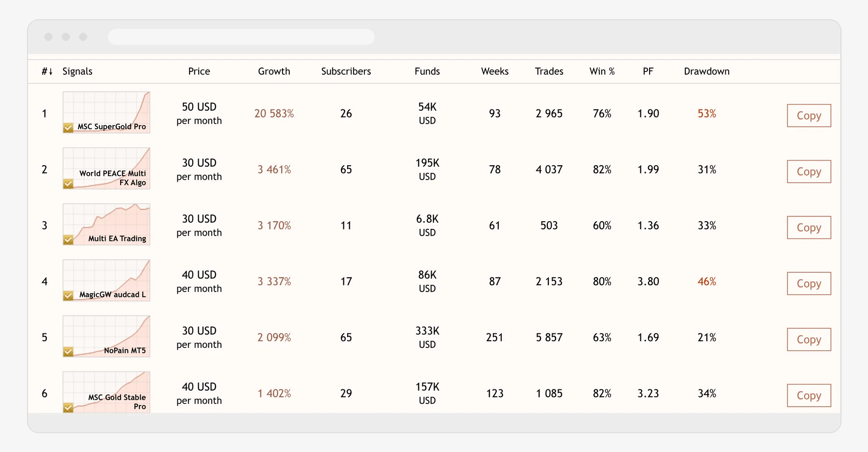Viewport: 868px width, 452px height.
Task: Click the 53% drawdown value
Action: pos(706,114)
